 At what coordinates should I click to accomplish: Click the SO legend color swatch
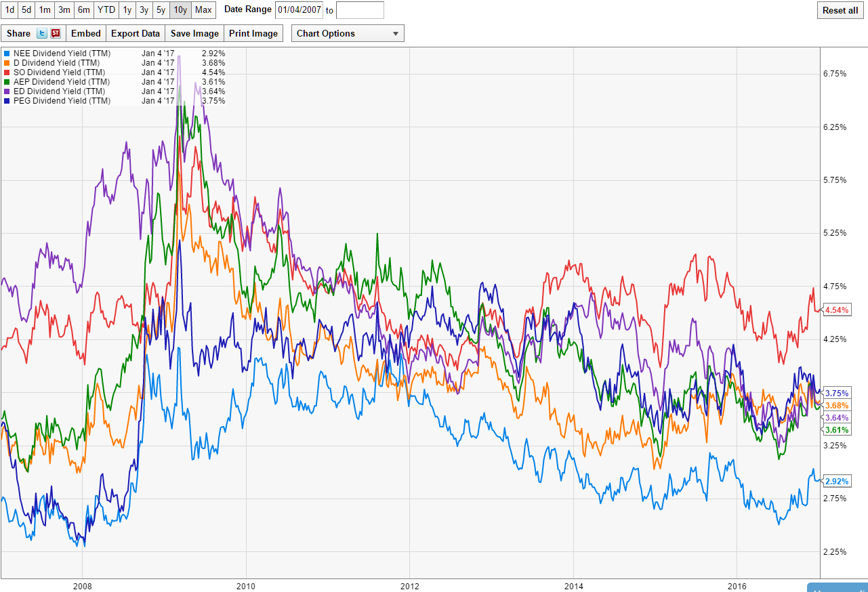[x=7, y=72]
